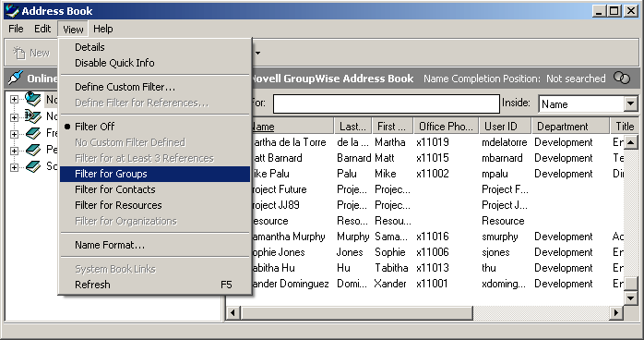Image resolution: width=644 pixels, height=340 pixels.
Task: Open the File menu
Action: 16,29
